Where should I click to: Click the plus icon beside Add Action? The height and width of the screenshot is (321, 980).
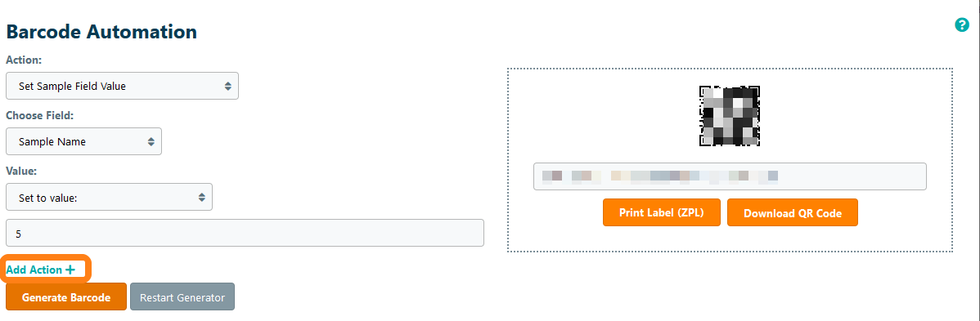click(x=70, y=270)
